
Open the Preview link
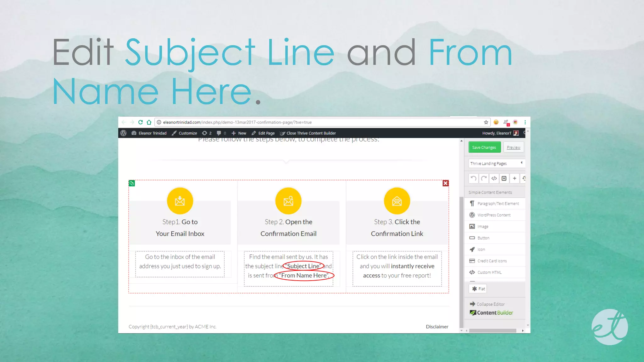(513, 147)
